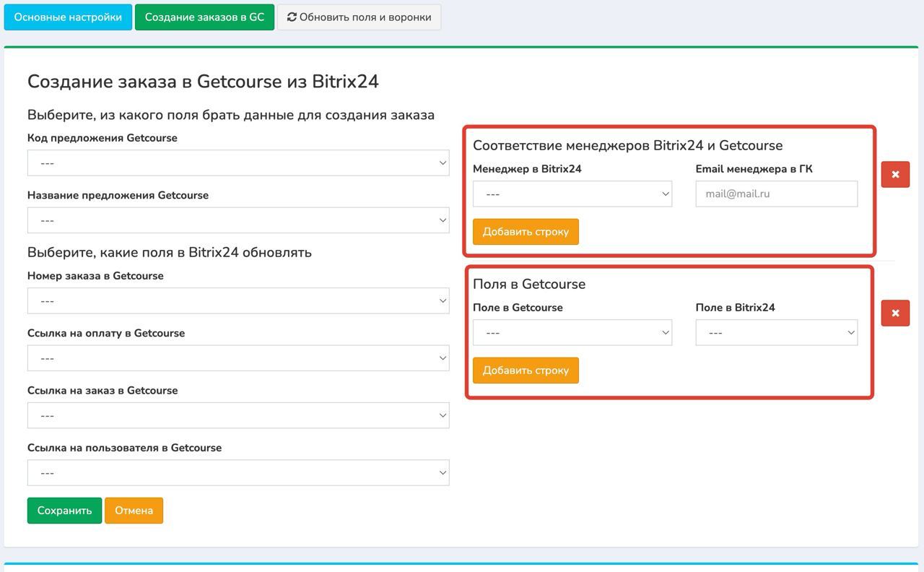Screen dimensions: 924x572
Task: Open the Менеджер в Bitrix24 dropdown
Action: (572, 194)
